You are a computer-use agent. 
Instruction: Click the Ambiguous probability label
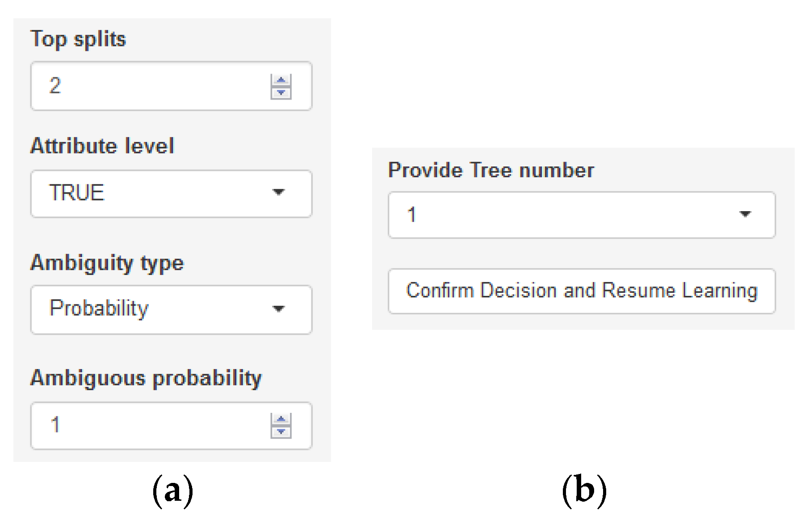point(146,378)
